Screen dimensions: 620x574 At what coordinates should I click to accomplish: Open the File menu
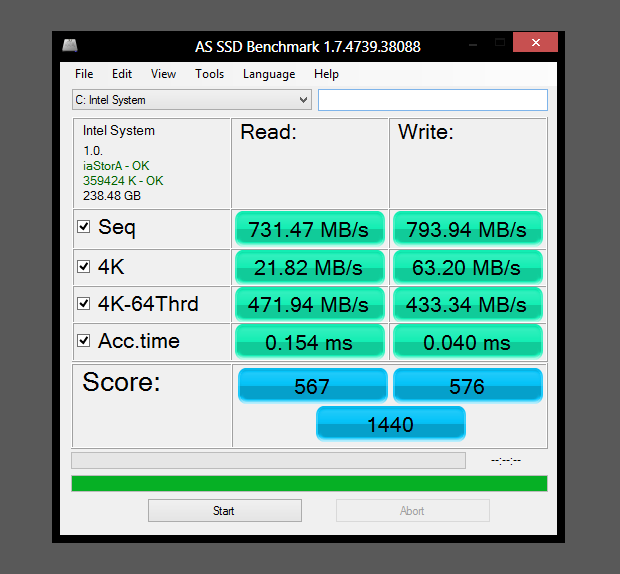[84, 74]
